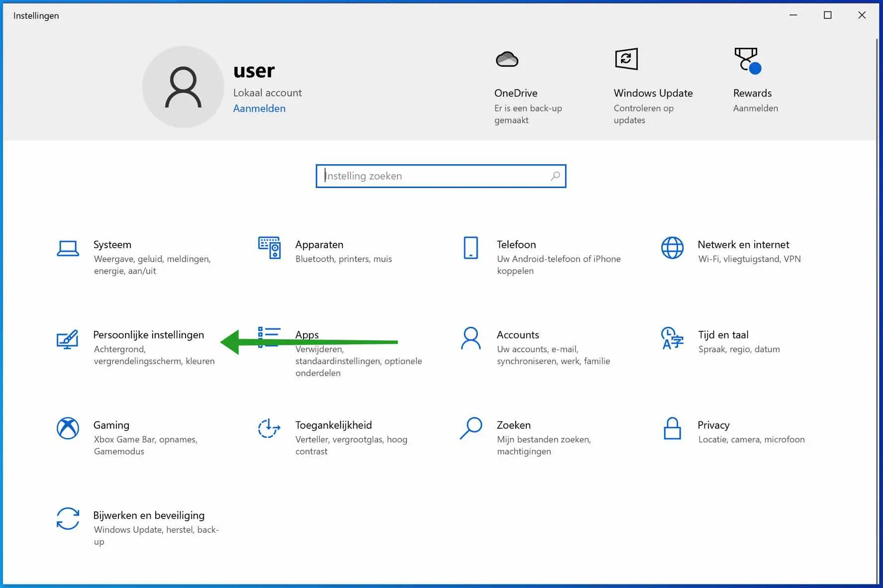
Task: Select the Accounts person icon
Action: point(471,338)
